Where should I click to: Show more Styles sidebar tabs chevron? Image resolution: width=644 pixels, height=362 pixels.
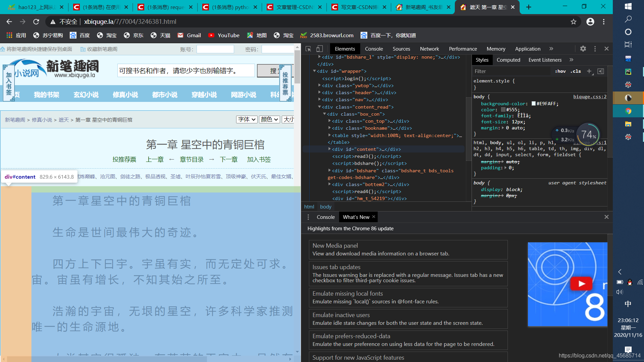572,60
